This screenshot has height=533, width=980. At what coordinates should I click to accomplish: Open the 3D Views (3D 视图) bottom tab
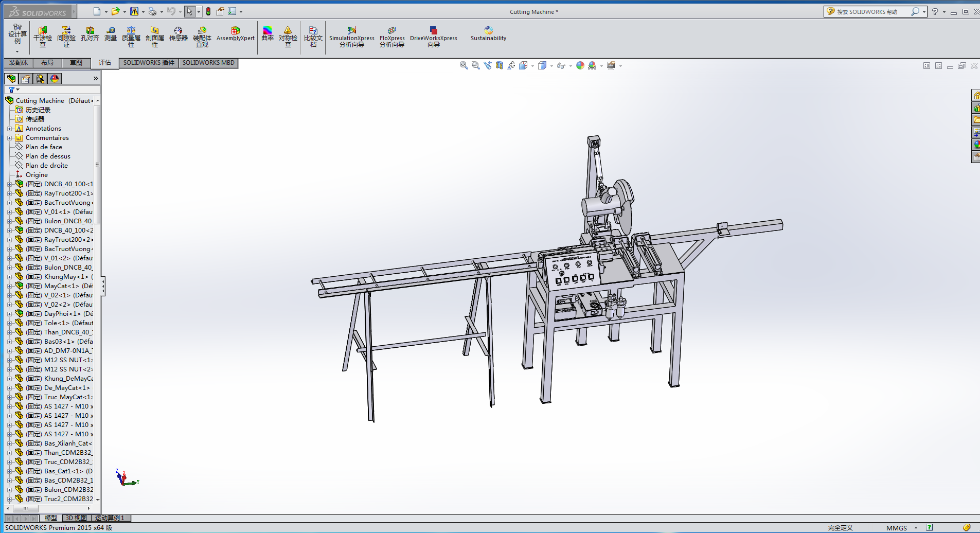tap(76, 518)
